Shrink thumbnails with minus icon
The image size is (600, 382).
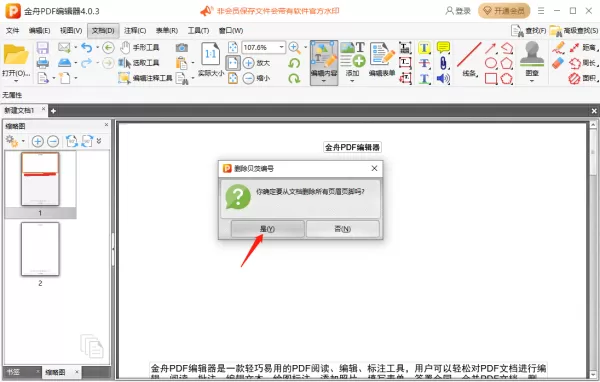[53, 141]
